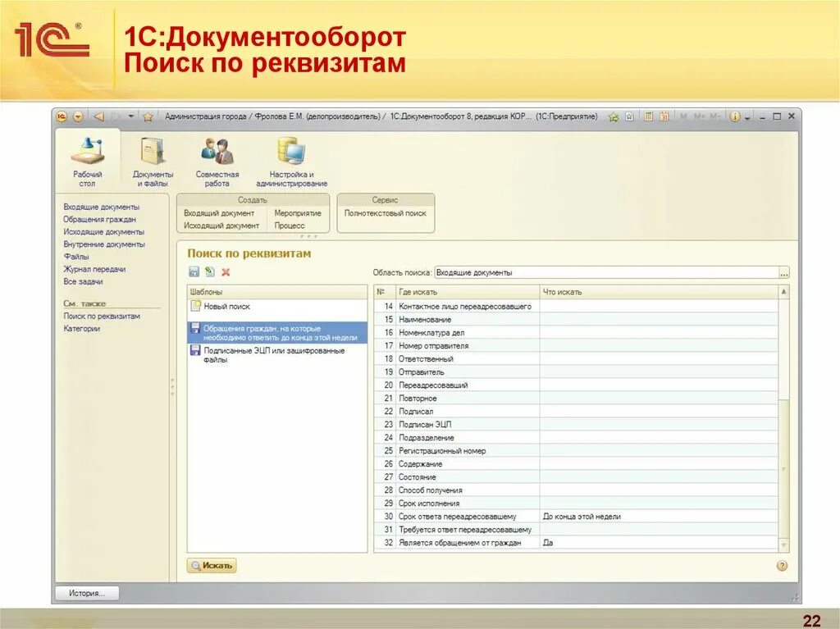The image size is (840, 629).
Task: Select row 14 Контактное лицо переадресовавшего
Action: coord(577,306)
